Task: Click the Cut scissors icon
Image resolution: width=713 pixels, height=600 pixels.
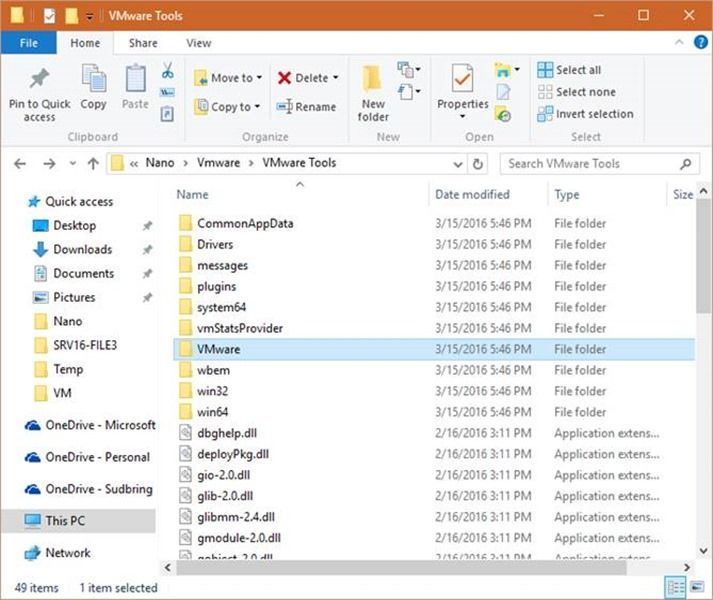Action: (167, 70)
